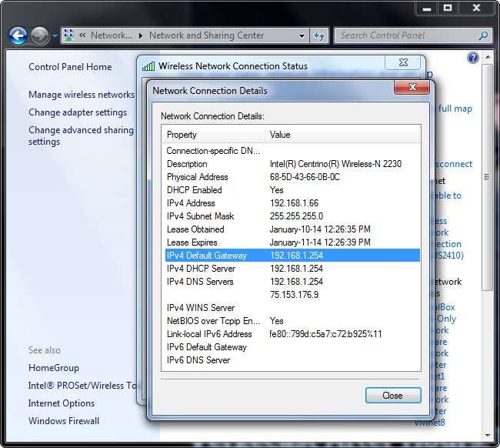This screenshot has width=500, height=448.
Task: Click the Forward navigation arrow
Action: (38, 35)
